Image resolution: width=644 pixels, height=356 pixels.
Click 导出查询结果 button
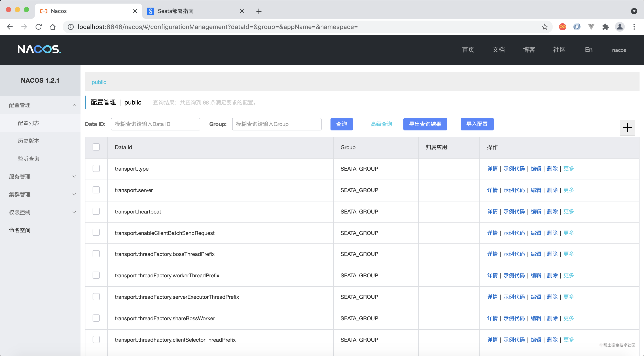coord(425,124)
